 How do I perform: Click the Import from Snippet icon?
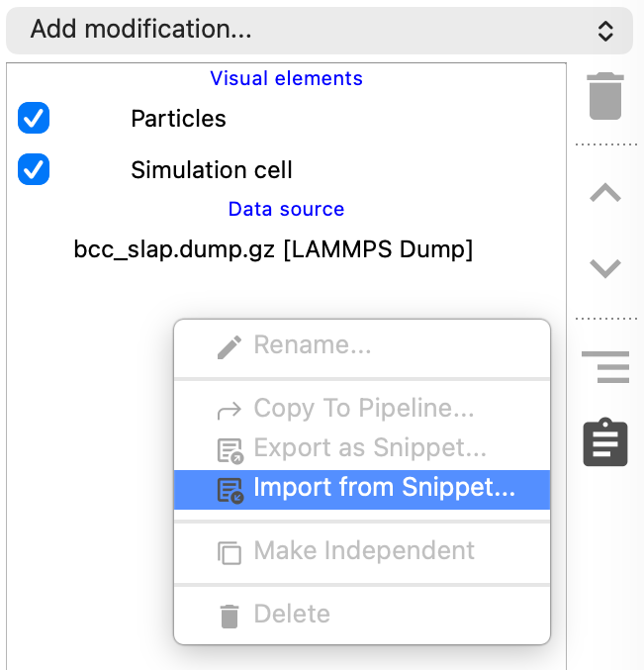(230, 490)
